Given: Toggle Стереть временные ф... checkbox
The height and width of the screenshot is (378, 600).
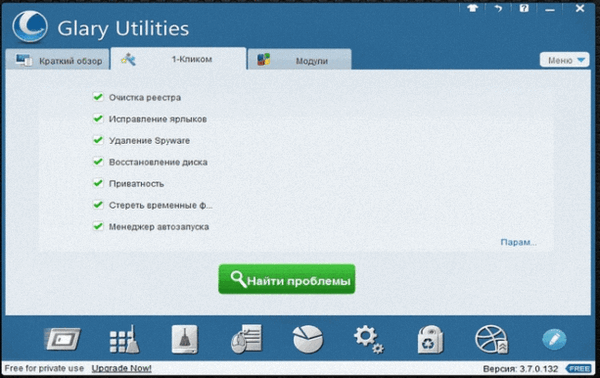Looking at the screenshot, I should point(98,205).
